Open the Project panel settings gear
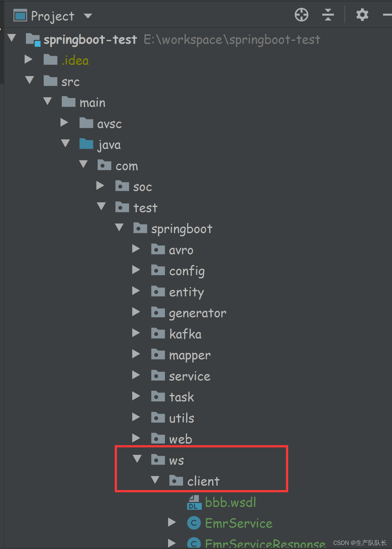Image resolution: width=392 pixels, height=549 pixels. click(362, 15)
